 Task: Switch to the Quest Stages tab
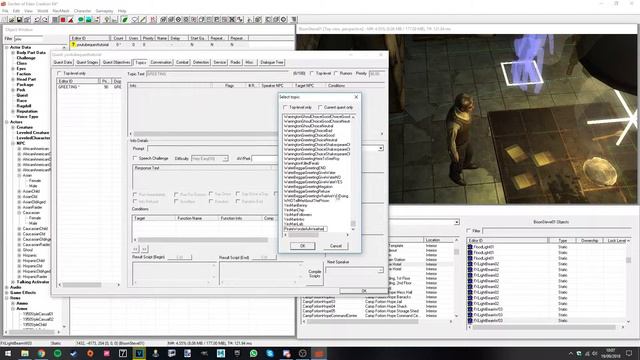point(87,62)
